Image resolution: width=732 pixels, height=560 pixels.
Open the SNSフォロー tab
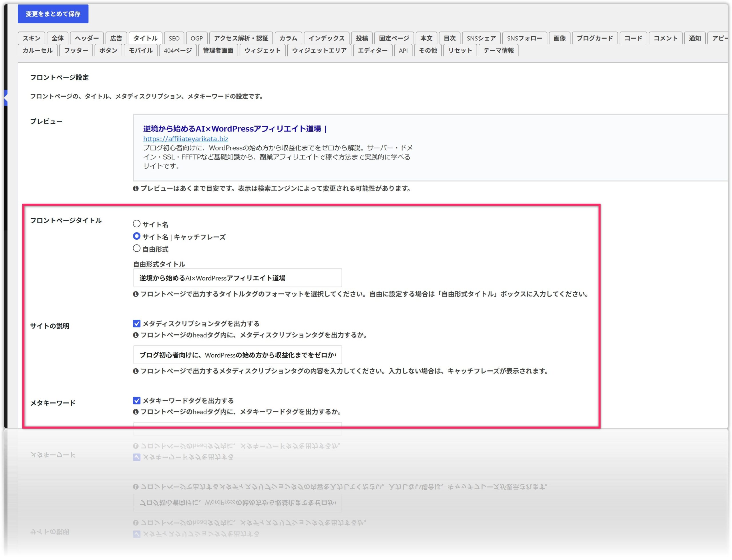(524, 38)
